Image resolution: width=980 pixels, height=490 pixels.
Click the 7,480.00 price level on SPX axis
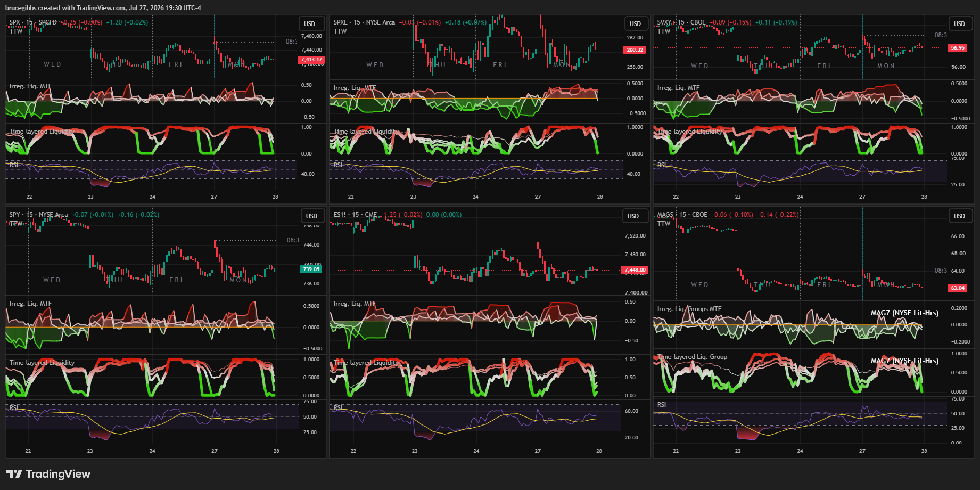[312, 36]
